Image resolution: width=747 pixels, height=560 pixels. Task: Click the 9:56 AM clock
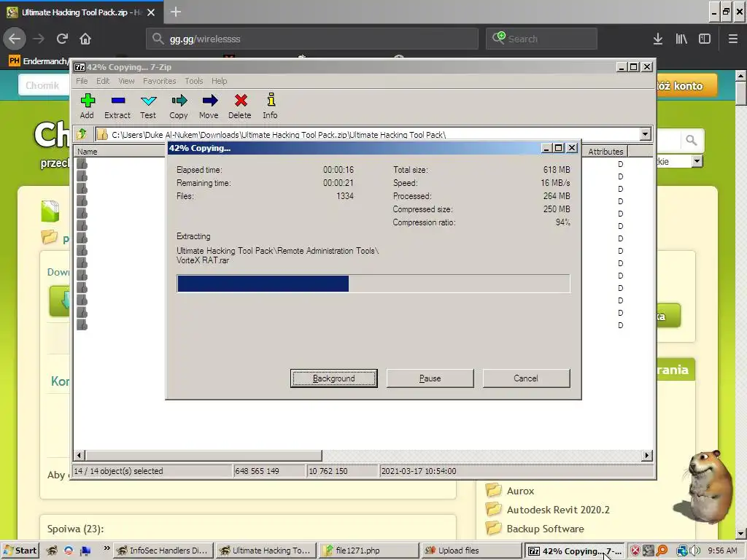[722, 551]
